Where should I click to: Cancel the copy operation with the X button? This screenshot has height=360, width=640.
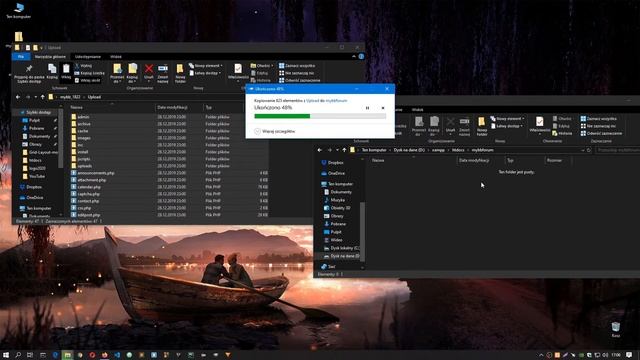(383, 108)
